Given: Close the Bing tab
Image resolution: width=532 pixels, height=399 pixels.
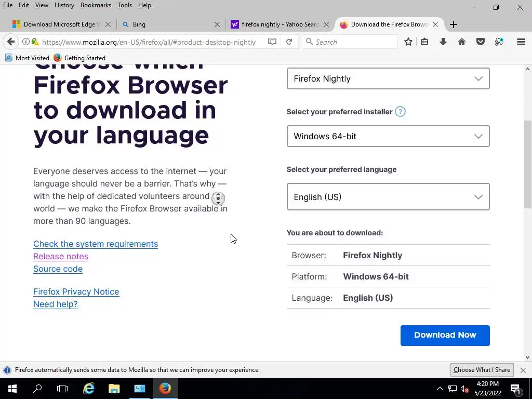Looking at the screenshot, I should pos(217,24).
